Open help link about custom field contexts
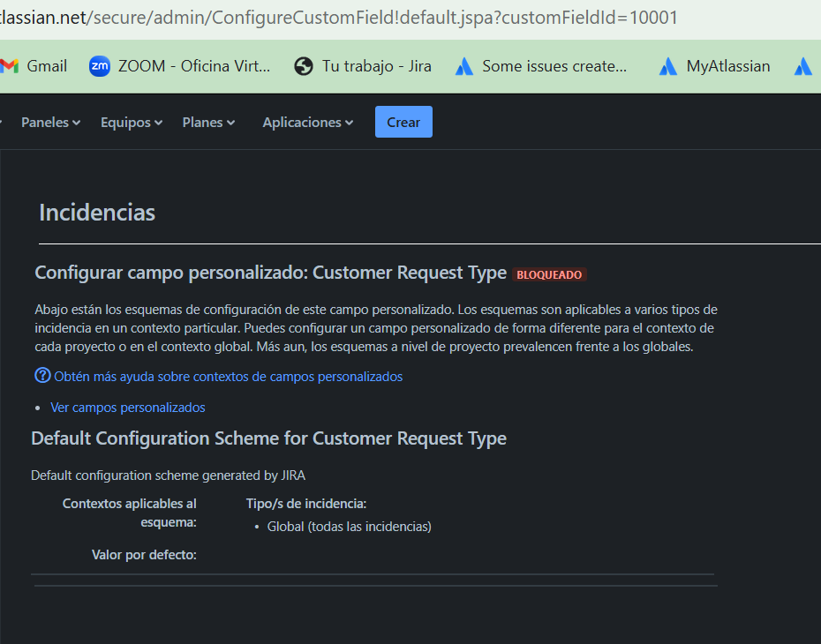The image size is (821, 644). [x=229, y=377]
